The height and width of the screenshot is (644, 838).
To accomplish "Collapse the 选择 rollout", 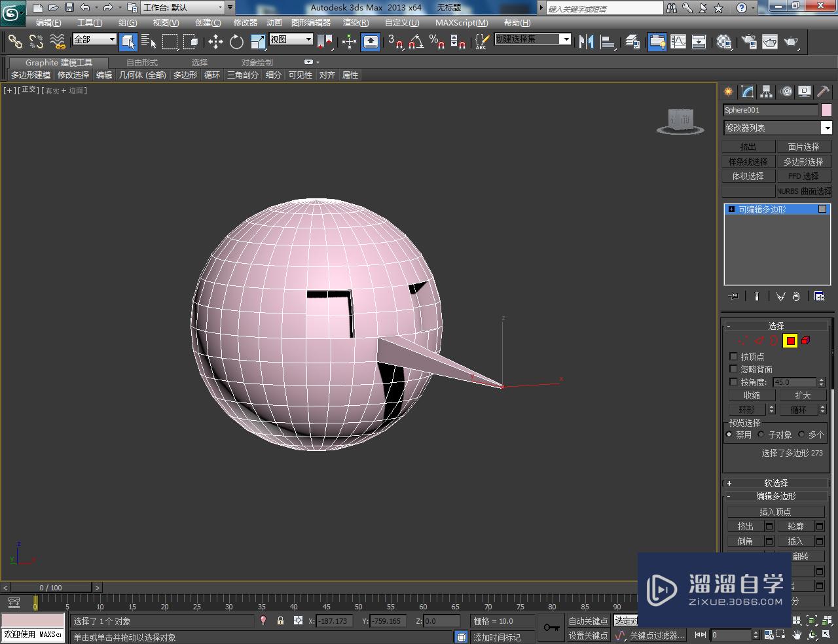I will coord(776,326).
